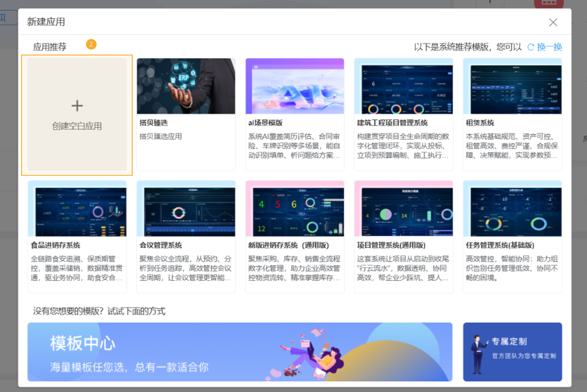The width and height of the screenshot is (587, 392).
Task: Select the 租赁系统 title
Action: [480, 123]
